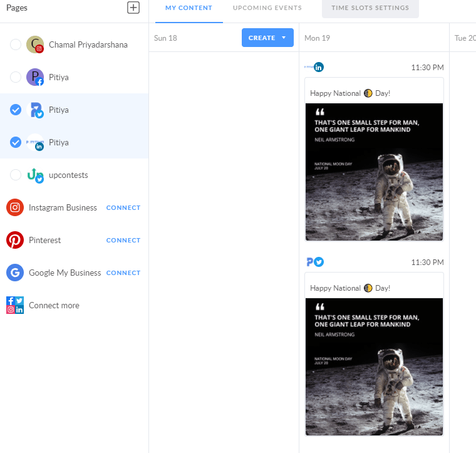Click Twitter post caption Happy National Day
The height and width of the screenshot is (453, 476).
350,288
